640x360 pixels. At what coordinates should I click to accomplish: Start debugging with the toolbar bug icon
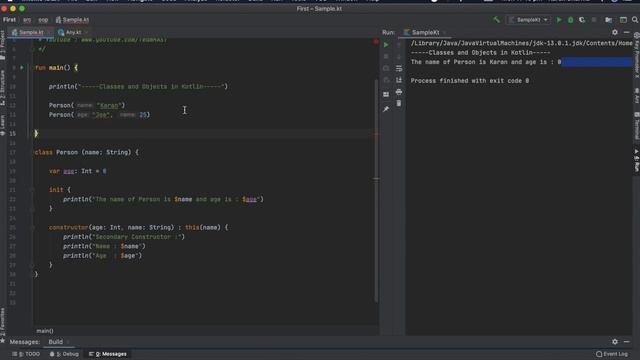pos(571,20)
